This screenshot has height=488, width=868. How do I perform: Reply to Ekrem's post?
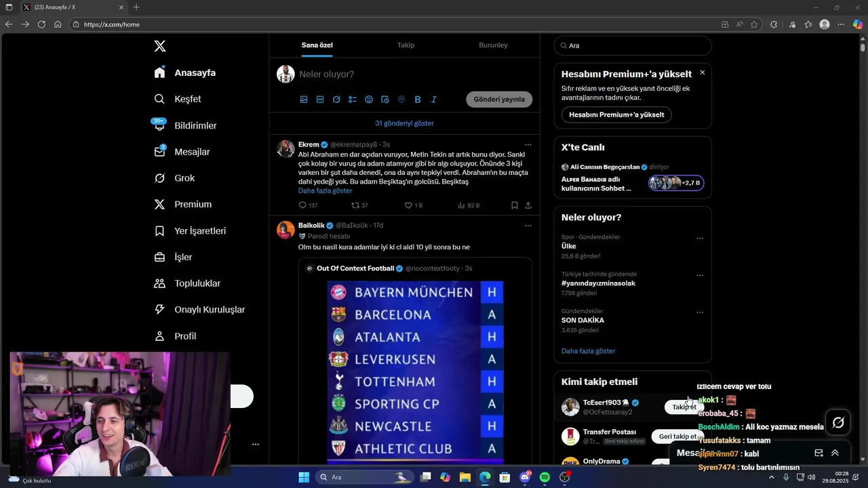coord(308,205)
